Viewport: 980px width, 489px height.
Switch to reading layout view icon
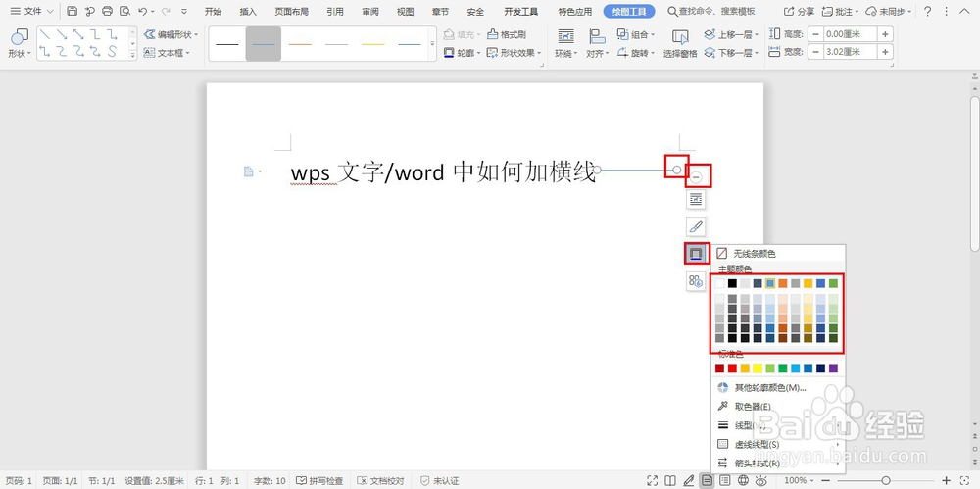click(x=670, y=480)
